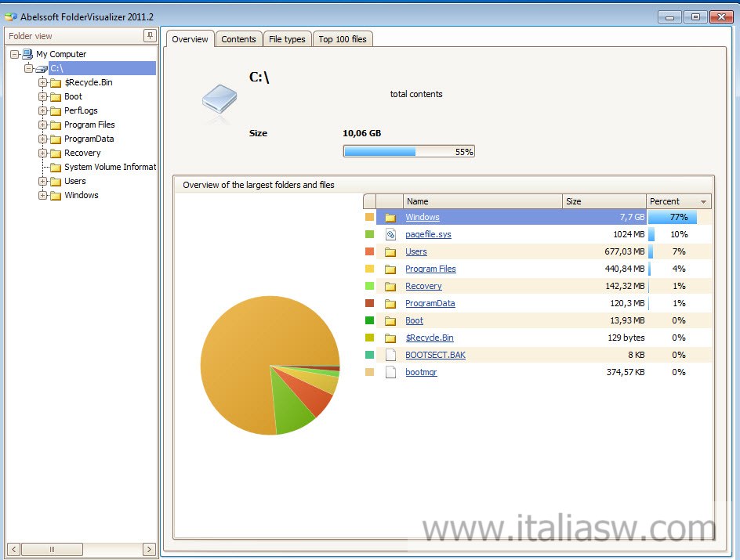Screen dimensions: 740x560
Task: Click the My Computer icon in tree
Action: point(27,54)
